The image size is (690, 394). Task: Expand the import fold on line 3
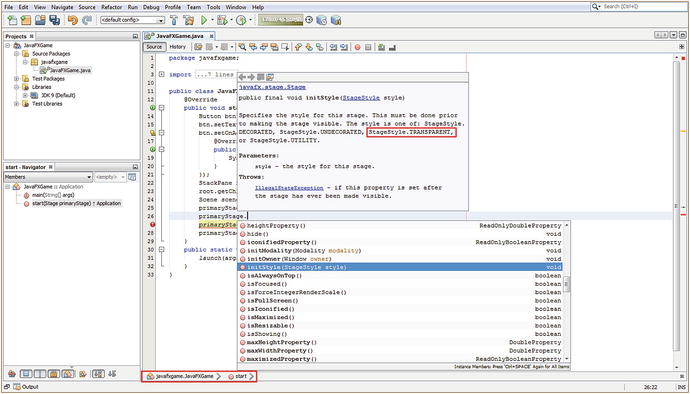click(161, 74)
